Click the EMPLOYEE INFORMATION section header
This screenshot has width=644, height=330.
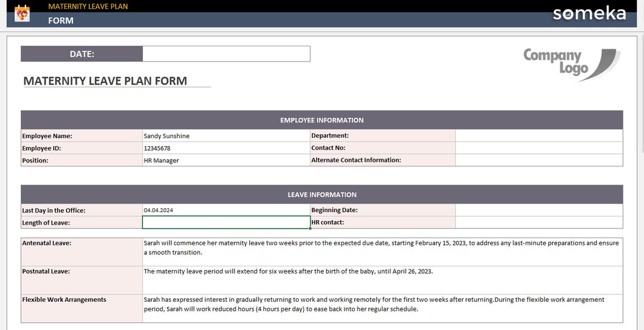322,120
